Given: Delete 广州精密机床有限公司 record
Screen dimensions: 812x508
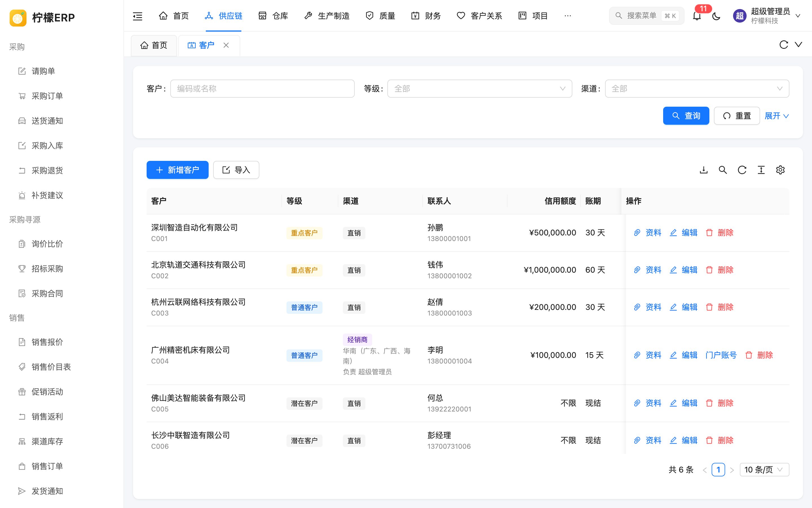Looking at the screenshot, I should click(759, 355).
